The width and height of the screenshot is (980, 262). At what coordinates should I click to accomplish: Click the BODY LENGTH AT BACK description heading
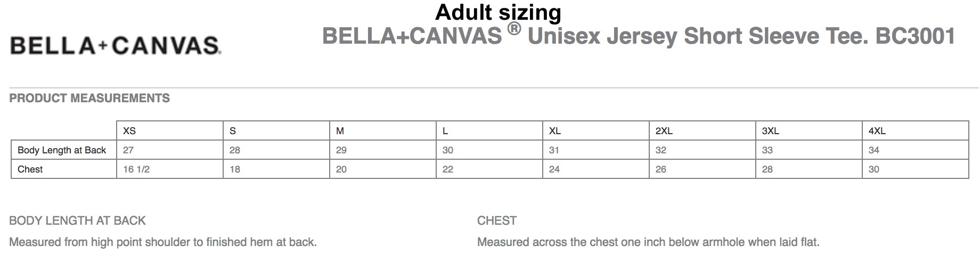pos(77,220)
